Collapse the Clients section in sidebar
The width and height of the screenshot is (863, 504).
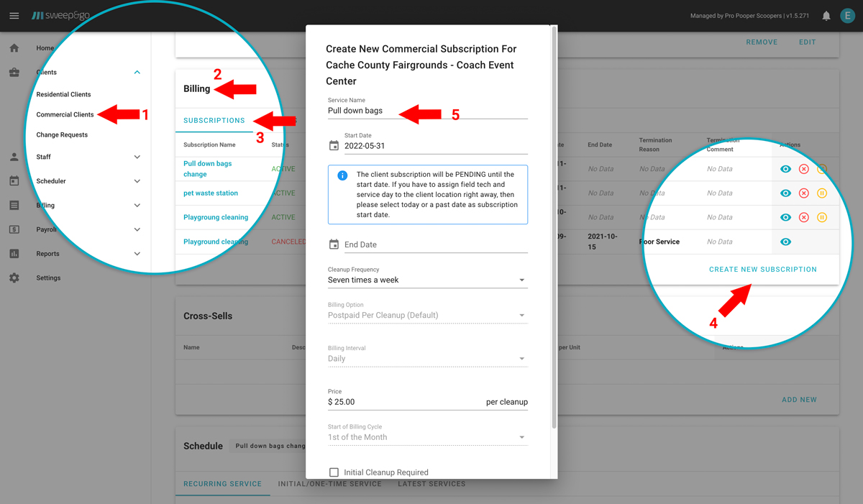coord(137,72)
